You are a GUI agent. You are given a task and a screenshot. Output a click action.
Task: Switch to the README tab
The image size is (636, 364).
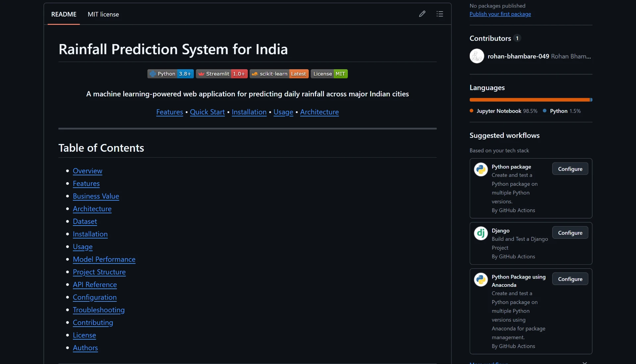(64, 14)
